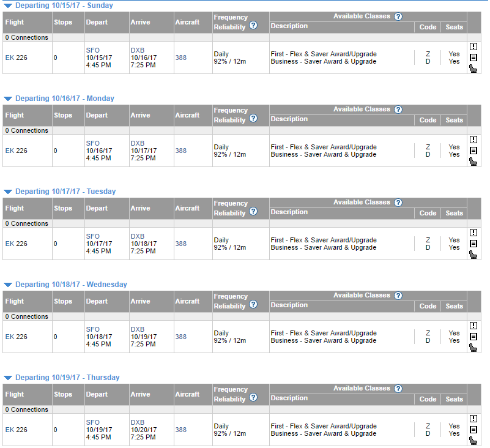This screenshot has width=490, height=448.
Task: Collapse the Departing 10/16/17 Monday section
Action: point(8,99)
